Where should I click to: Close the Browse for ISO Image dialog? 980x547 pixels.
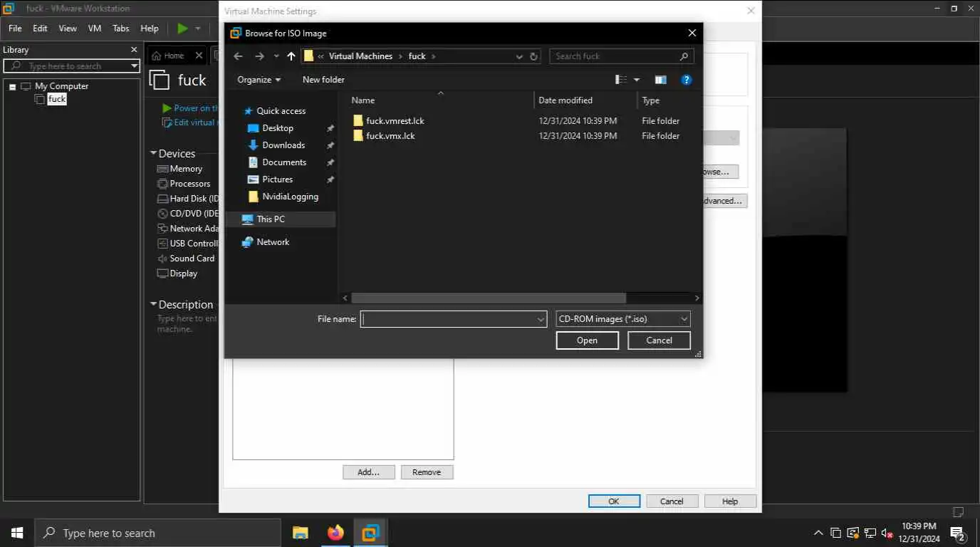[692, 33]
